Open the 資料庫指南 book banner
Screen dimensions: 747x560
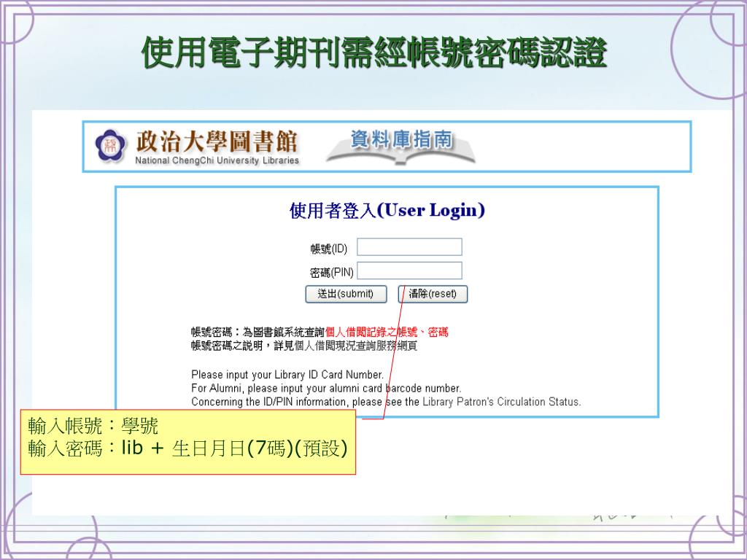[x=400, y=147]
